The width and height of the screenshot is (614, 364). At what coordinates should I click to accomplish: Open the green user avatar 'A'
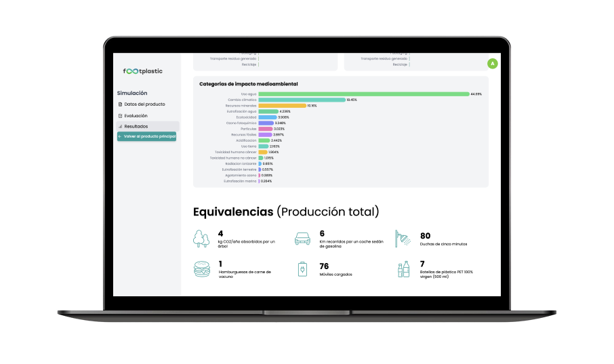pos(493,64)
